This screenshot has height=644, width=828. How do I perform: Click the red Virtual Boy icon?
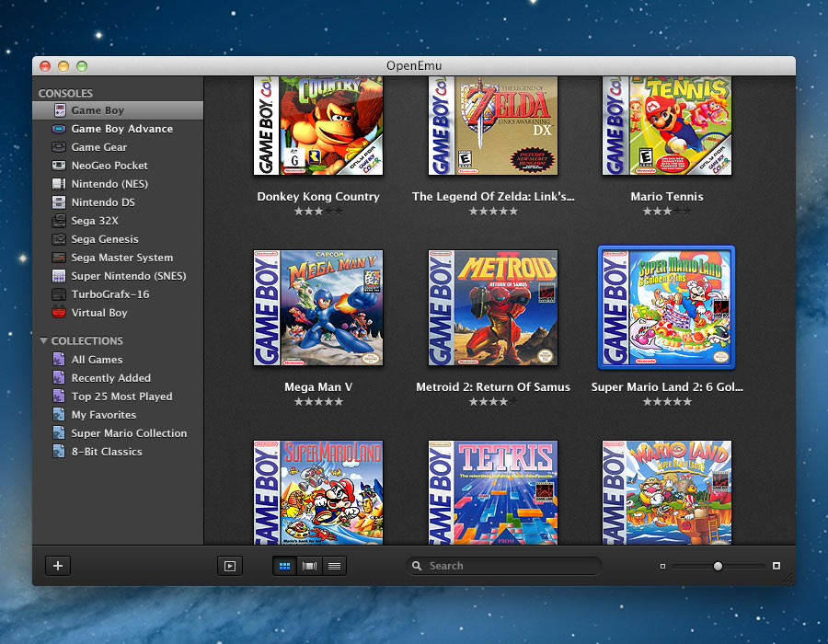(59, 313)
